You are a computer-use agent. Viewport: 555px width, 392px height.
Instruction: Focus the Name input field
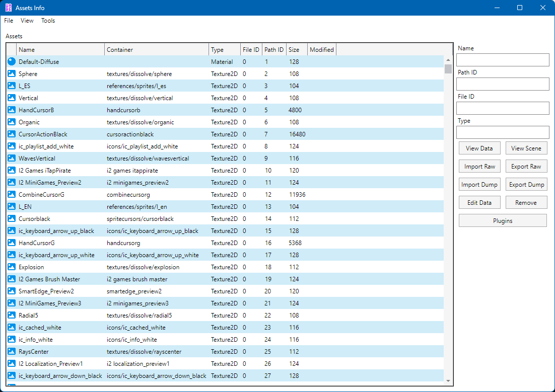point(503,60)
